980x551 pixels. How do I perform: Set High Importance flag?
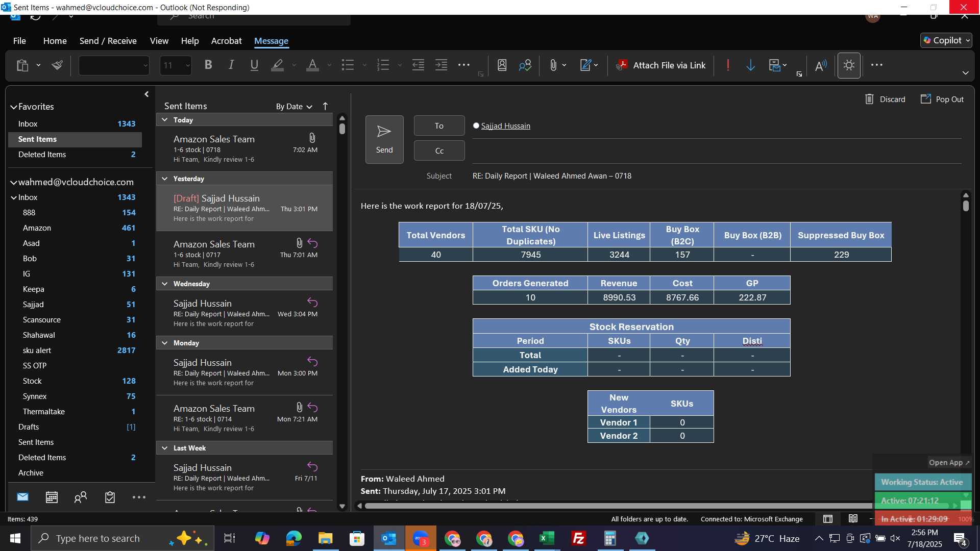(728, 65)
